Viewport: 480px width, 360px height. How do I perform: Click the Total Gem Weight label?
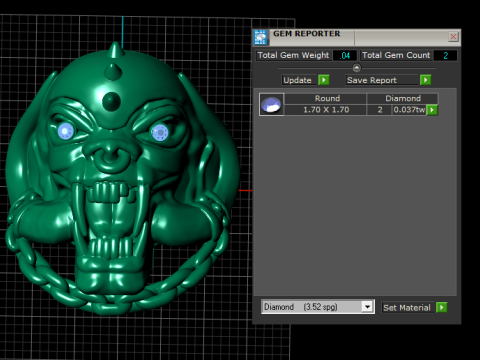tap(293, 55)
